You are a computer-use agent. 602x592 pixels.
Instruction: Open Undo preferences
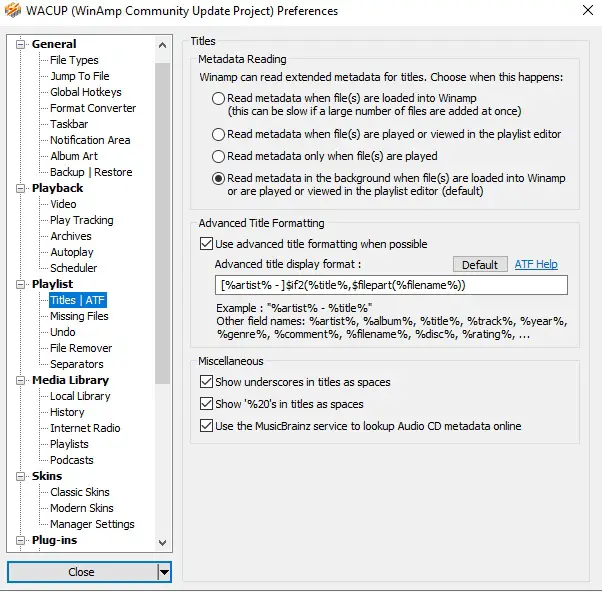tap(63, 332)
